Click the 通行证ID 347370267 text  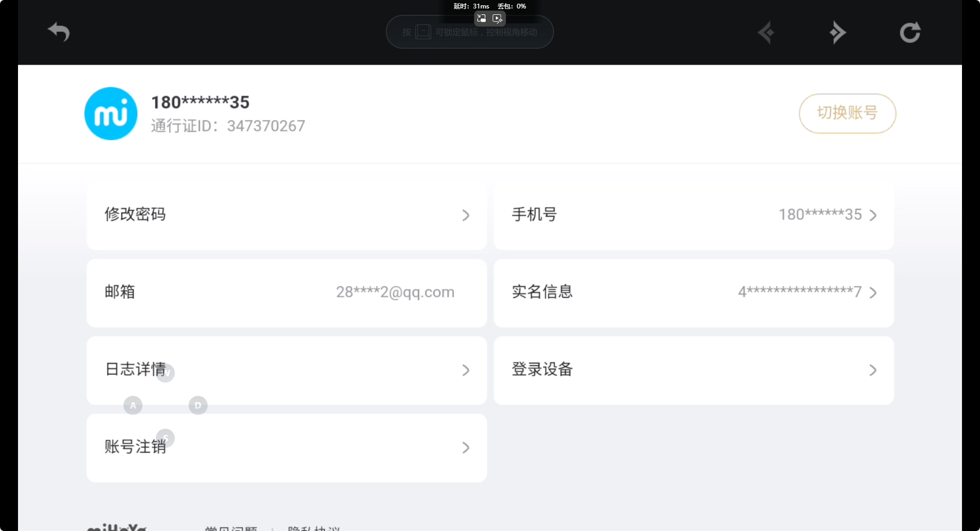(228, 126)
